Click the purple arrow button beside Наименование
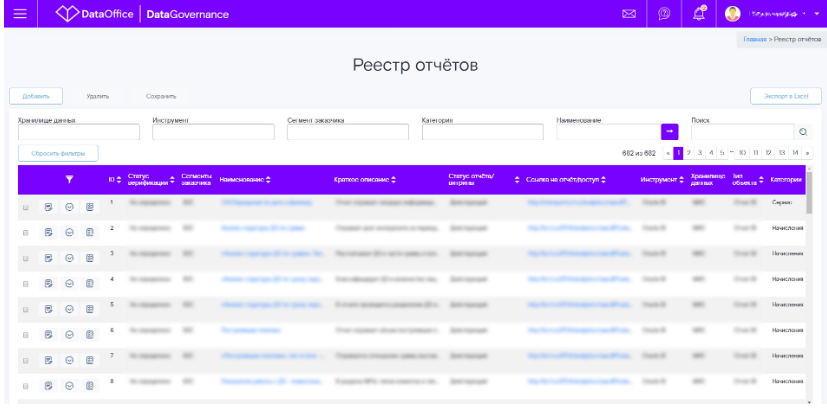 (x=669, y=132)
